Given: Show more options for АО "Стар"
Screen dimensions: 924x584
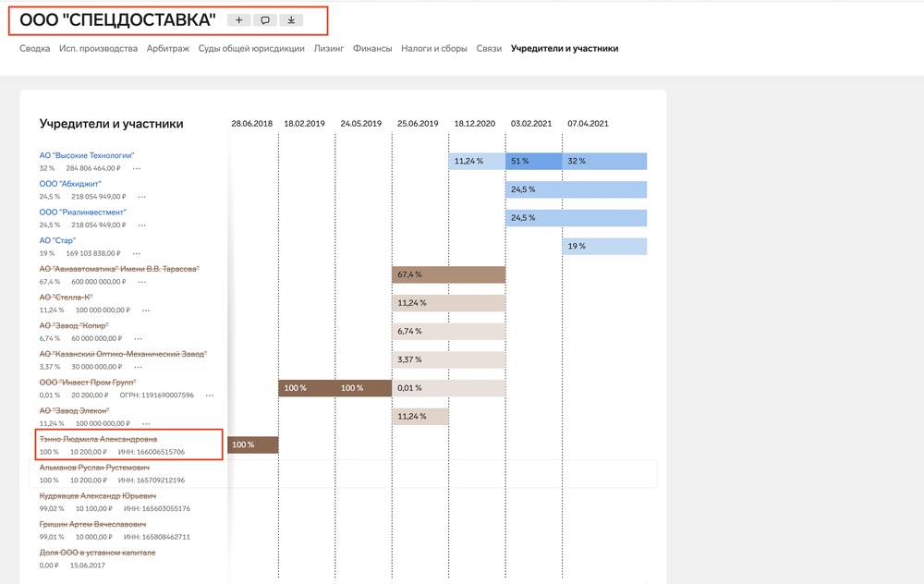Looking at the screenshot, I should point(137,253).
